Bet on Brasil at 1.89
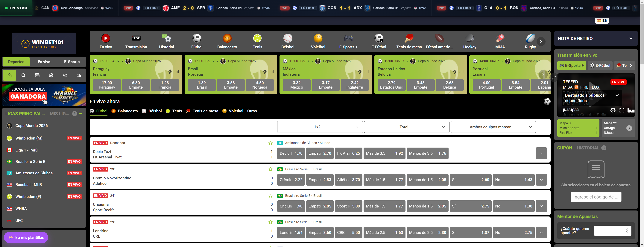 pyautogui.click(x=202, y=85)
